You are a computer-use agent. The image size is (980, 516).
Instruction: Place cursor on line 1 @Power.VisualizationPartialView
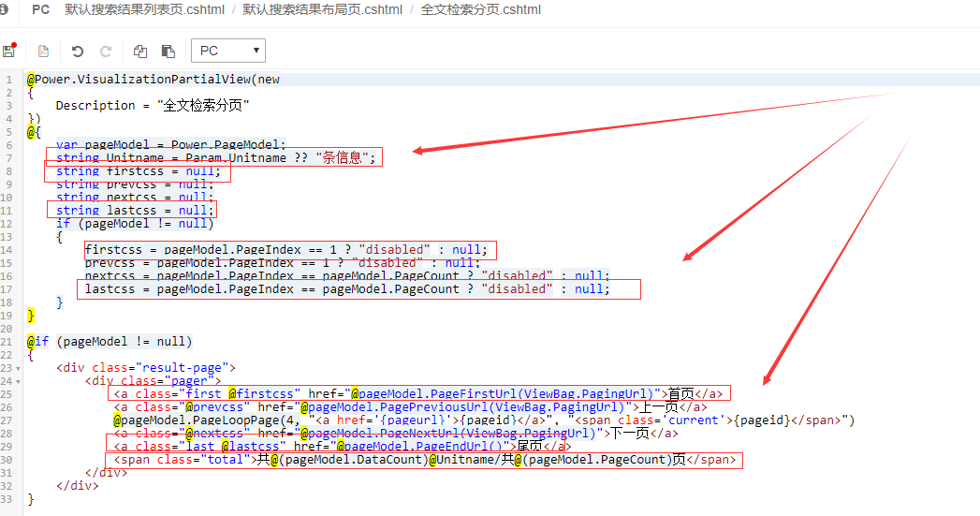[x=140, y=80]
